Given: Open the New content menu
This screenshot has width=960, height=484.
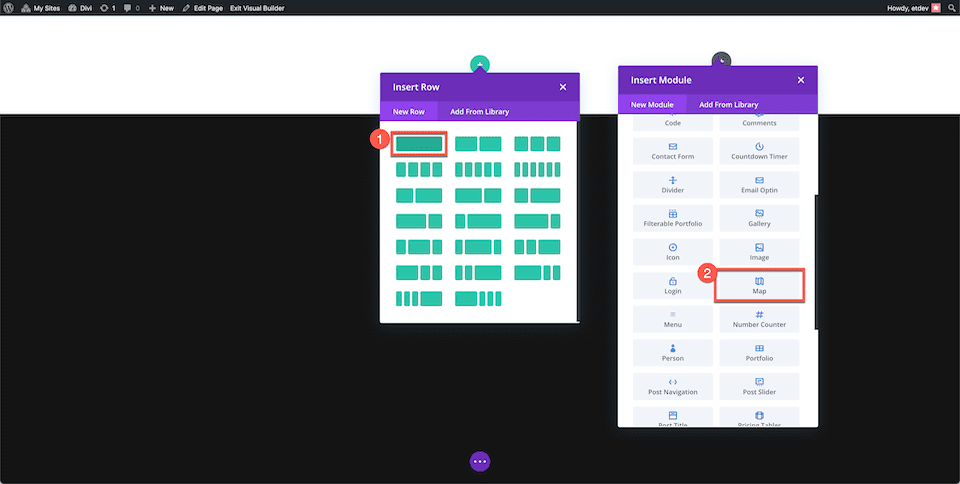Looking at the screenshot, I should (x=161, y=9).
